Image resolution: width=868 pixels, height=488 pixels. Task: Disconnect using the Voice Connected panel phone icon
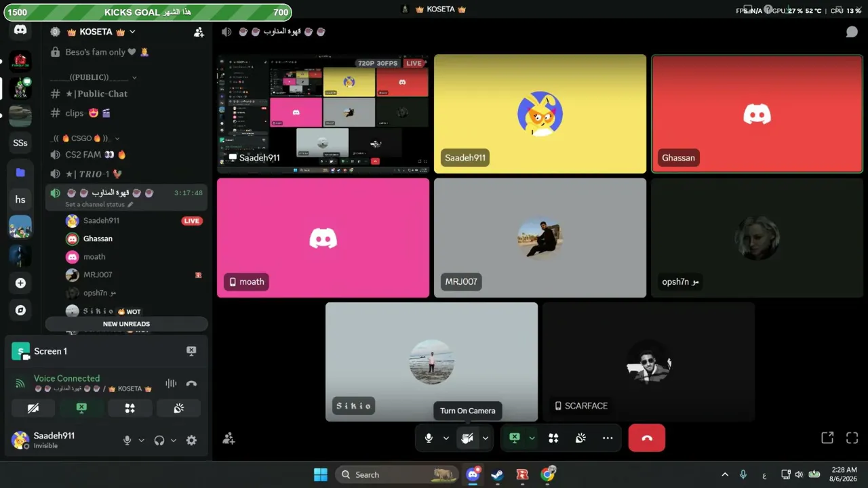click(x=191, y=383)
